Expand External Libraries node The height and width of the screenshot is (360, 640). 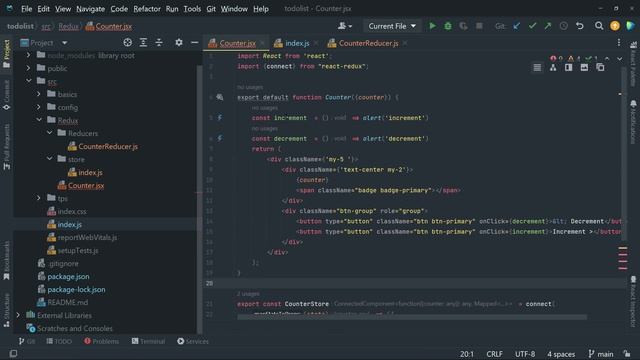18,315
